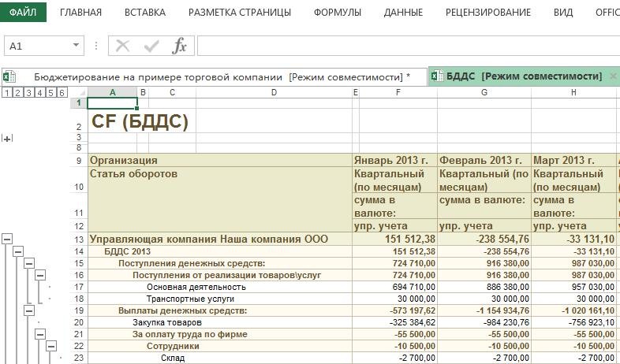This screenshot has width=620, height=364.
Task: Show outline level 3 rows
Action: tap(28, 93)
